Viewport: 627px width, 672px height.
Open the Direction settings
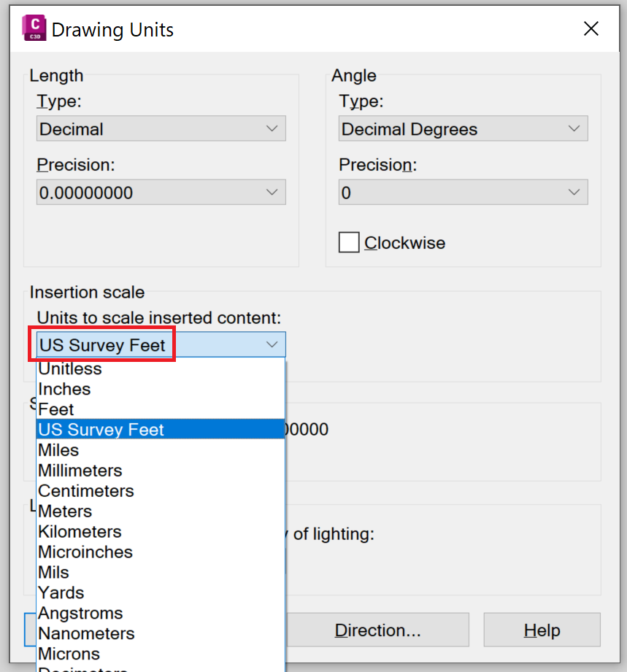[378, 630]
